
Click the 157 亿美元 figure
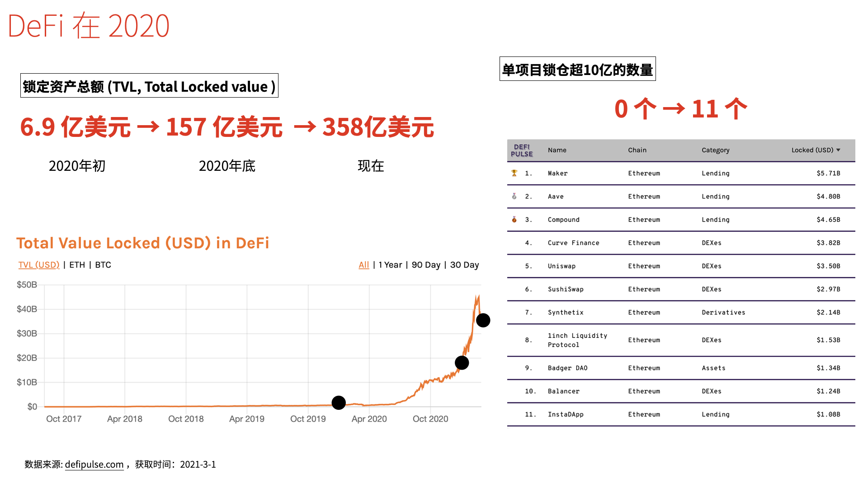[x=224, y=127]
